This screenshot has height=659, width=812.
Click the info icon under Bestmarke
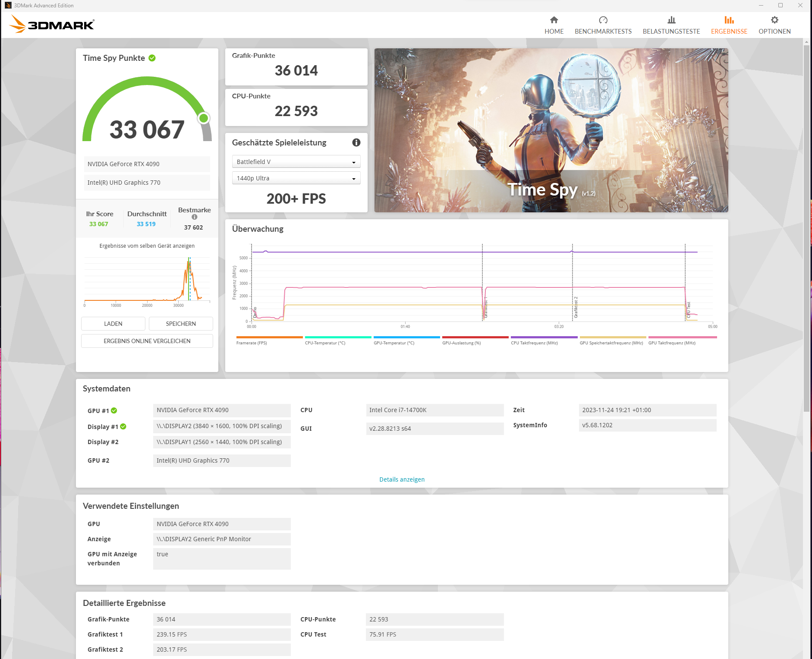click(x=195, y=217)
